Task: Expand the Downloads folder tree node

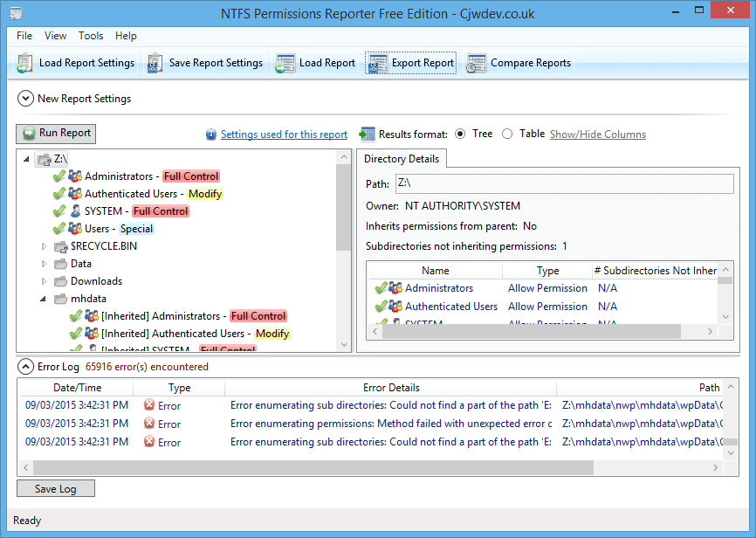Action: coord(44,281)
